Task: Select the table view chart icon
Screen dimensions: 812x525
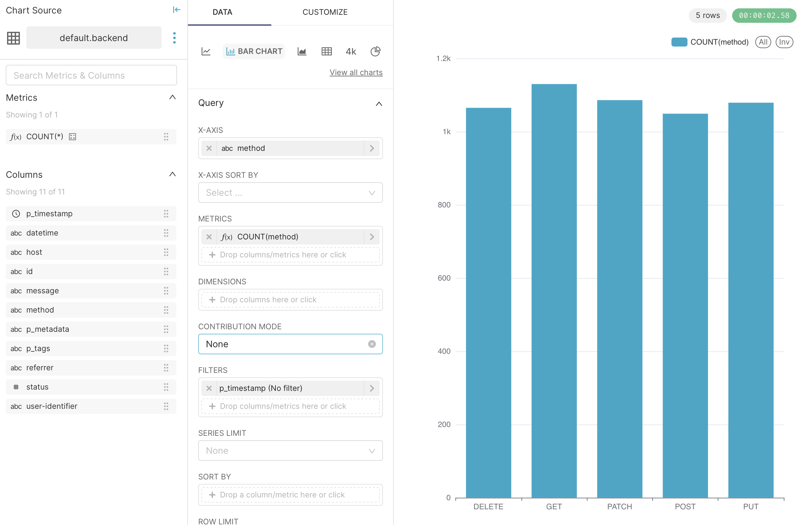Action: pyautogui.click(x=327, y=51)
